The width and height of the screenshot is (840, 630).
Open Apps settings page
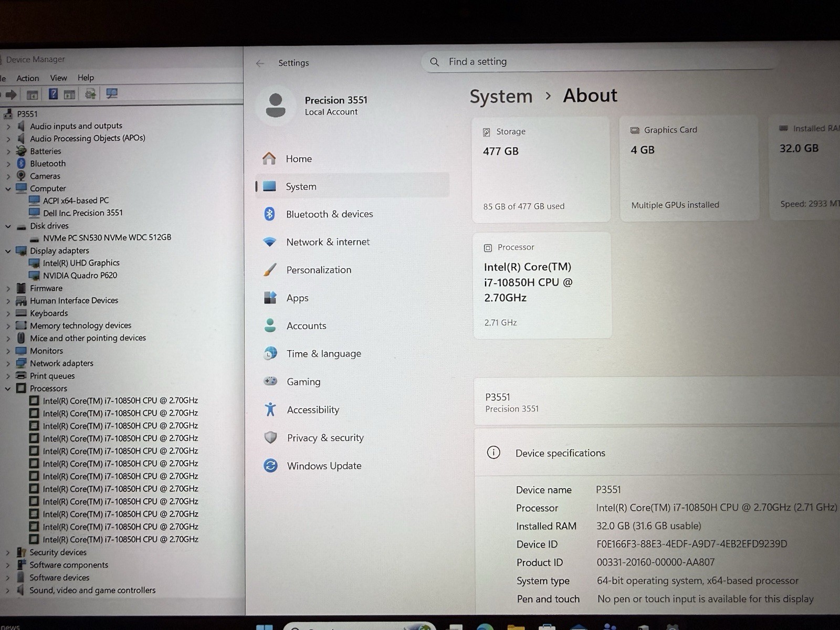click(352, 298)
